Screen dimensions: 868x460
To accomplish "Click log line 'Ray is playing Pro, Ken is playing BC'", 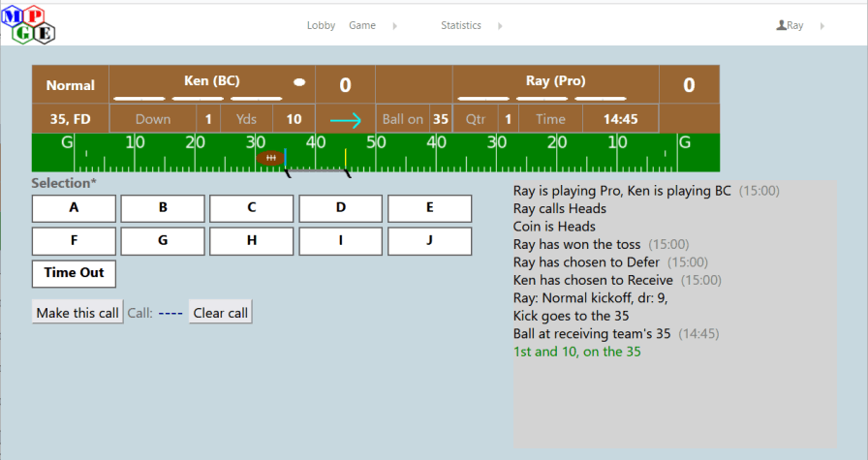I will coord(622,191).
